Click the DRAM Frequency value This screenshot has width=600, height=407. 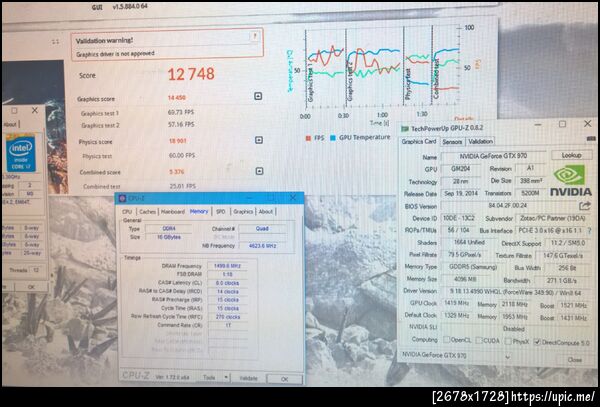coord(227,266)
